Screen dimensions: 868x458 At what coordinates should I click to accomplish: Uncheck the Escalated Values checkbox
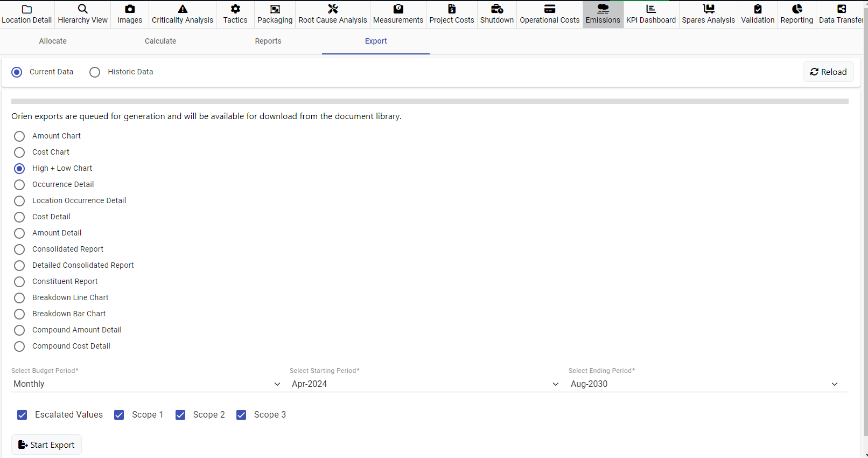click(22, 415)
